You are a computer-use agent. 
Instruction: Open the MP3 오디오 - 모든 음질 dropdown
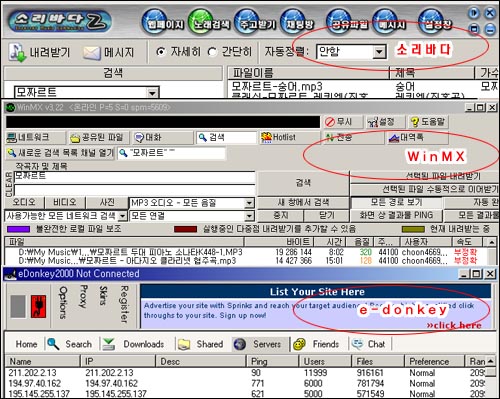[249, 203]
